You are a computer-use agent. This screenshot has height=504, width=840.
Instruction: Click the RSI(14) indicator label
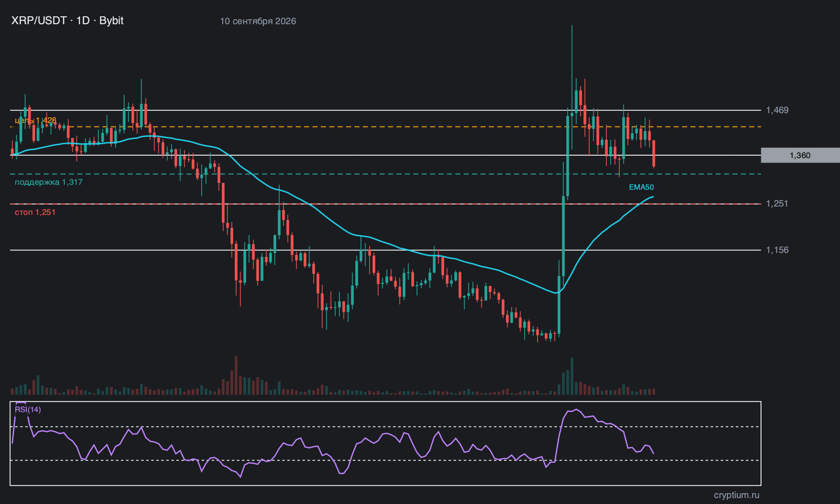click(28, 410)
